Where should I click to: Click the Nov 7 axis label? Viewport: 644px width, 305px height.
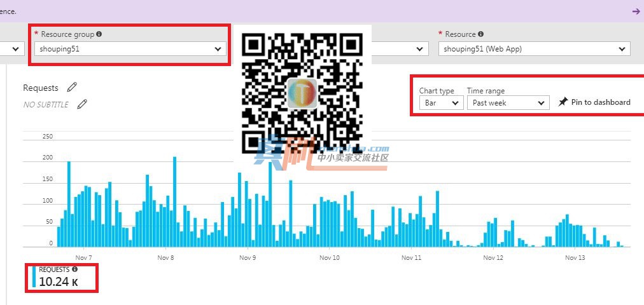click(84, 257)
